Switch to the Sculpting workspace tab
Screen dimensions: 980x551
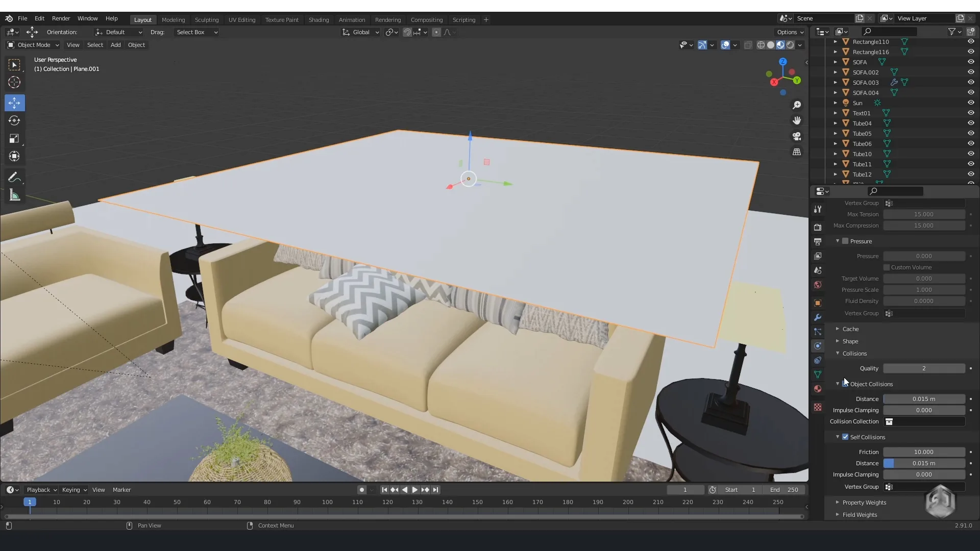pos(206,20)
